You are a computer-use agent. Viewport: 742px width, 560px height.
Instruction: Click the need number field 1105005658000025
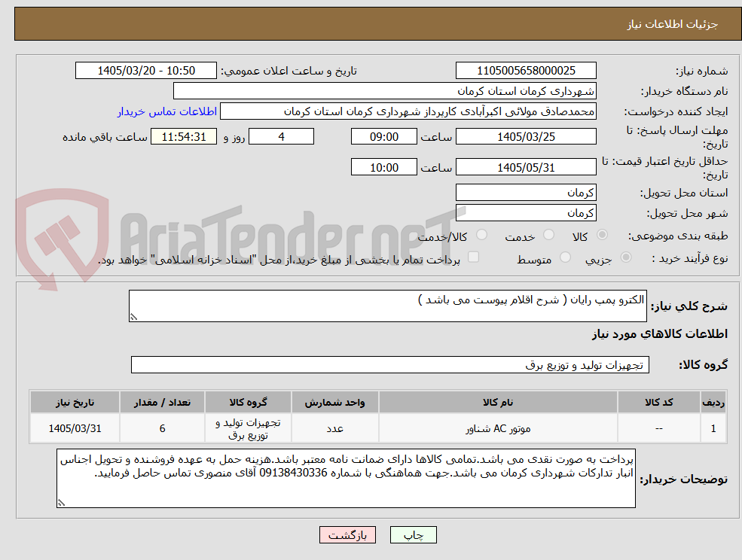526,71
